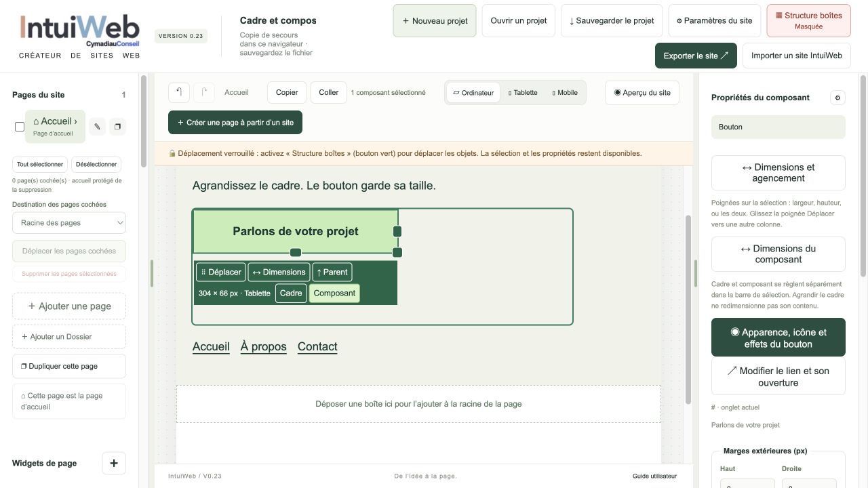Click Ouvrir un projet
The height and width of the screenshot is (488, 868).
pyautogui.click(x=519, y=21)
